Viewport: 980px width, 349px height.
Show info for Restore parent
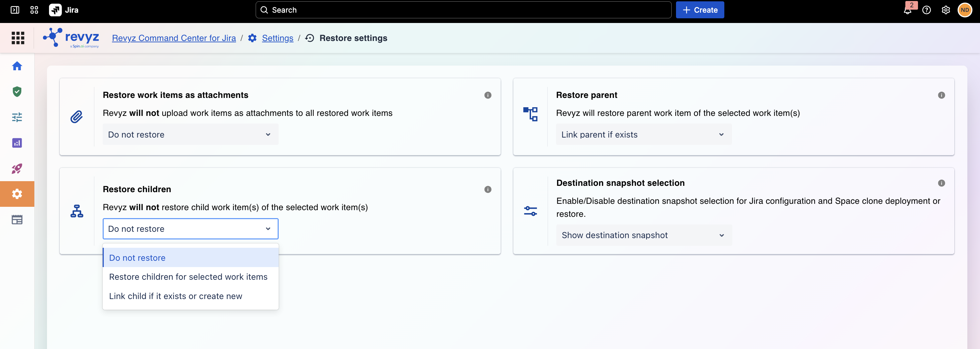coord(941,95)
